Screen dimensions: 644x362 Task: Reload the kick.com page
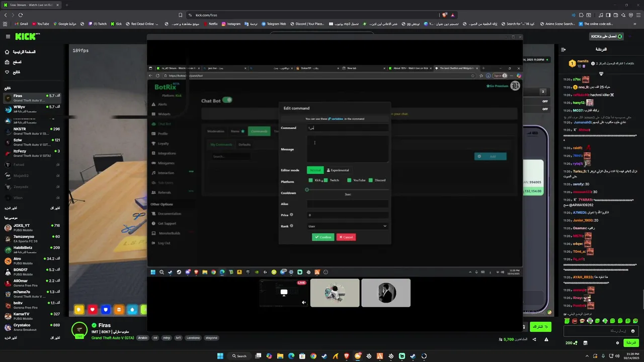pyautogui.click(x=20, y=15)
